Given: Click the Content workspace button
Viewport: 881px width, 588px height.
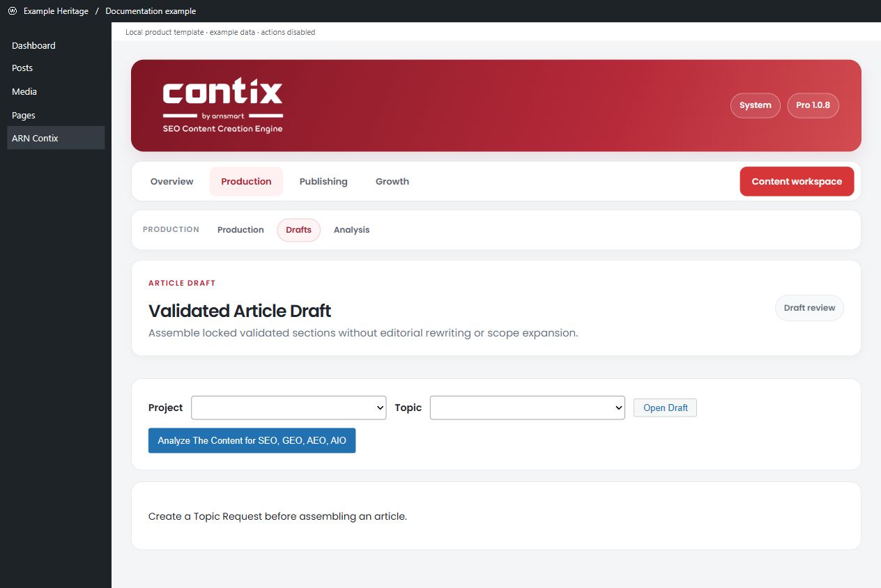Looking at the screenshot, I should click(x=797, y=181).
